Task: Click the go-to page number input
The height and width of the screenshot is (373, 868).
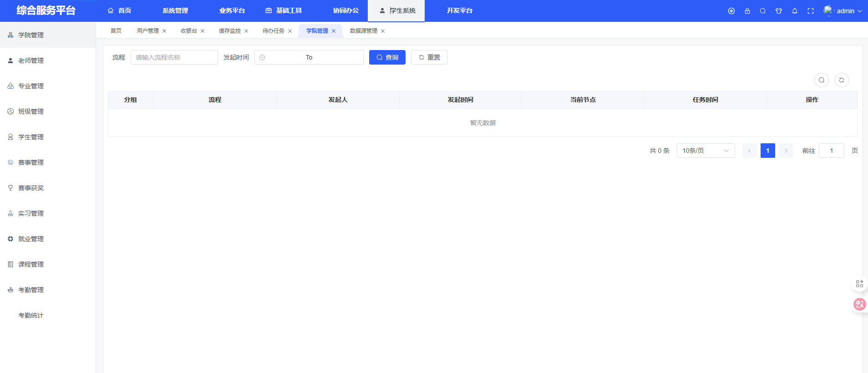Action: (x=831, y=151)
